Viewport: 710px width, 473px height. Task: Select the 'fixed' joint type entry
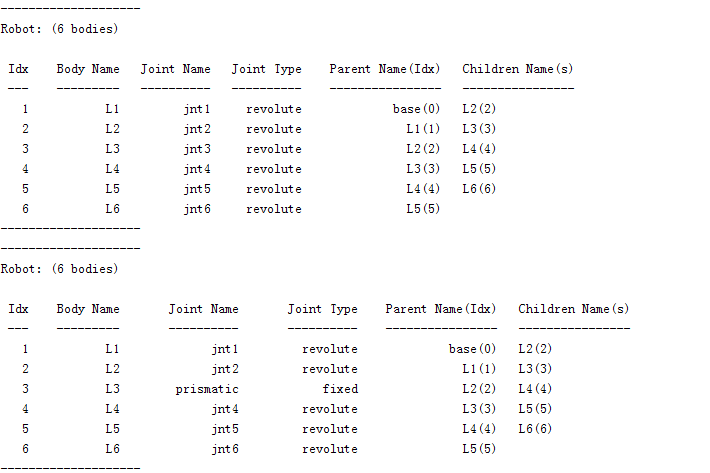[x=340, y=389]
